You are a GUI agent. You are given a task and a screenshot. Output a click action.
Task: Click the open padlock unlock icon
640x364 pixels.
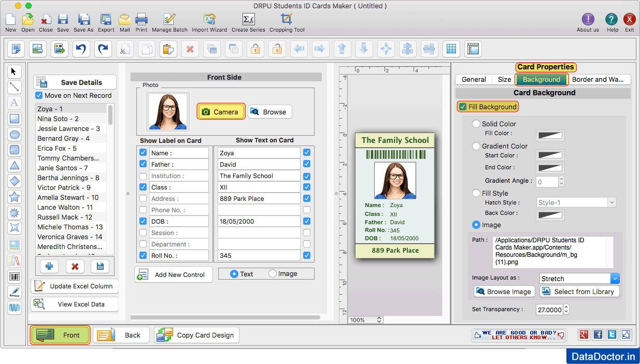click(x=277, y=49)
